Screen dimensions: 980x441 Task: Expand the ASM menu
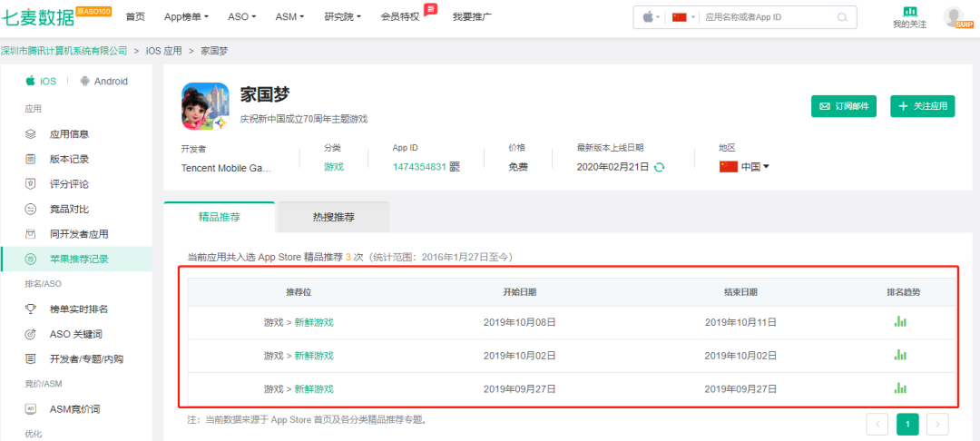point(289,17)
